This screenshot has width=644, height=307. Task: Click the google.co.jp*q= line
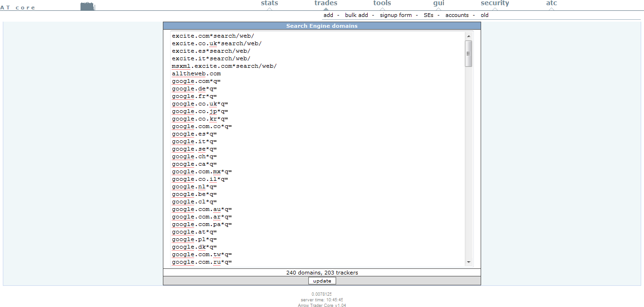[200, 111]
